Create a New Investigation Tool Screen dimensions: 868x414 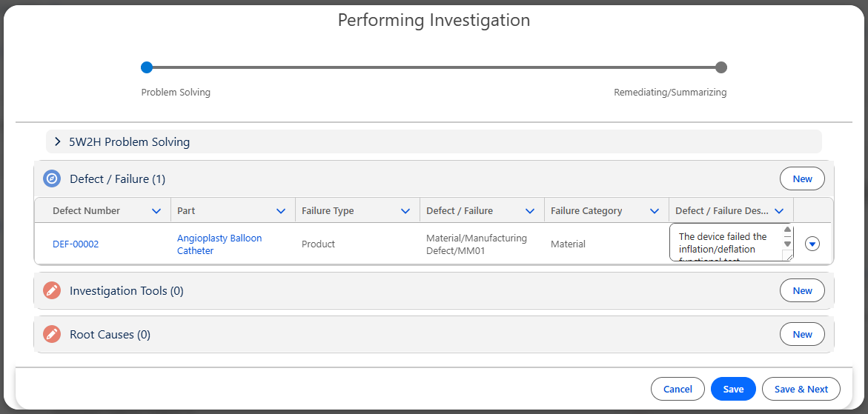coord(802,291)
